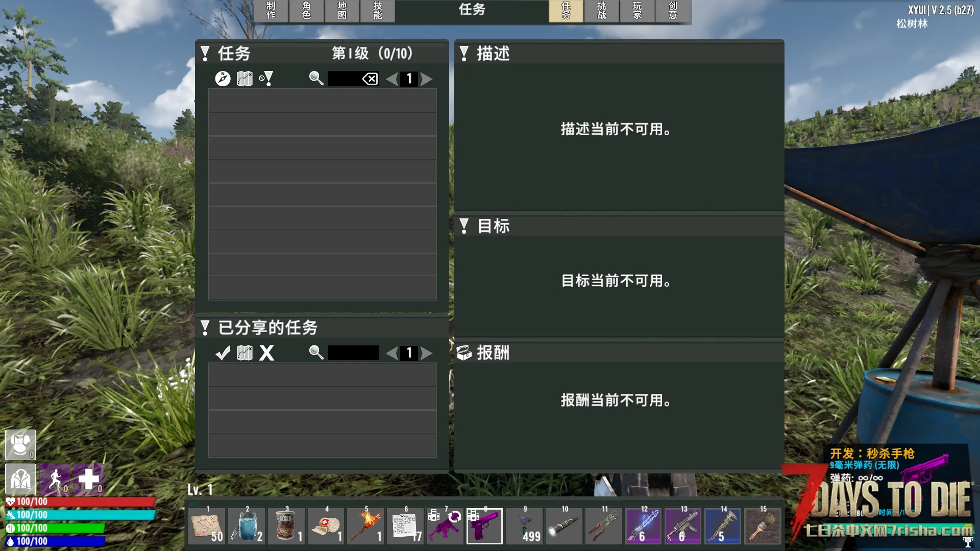
Task: Click the X to decline shared quest
Action: pyautogui.click(x=266, y=353)
